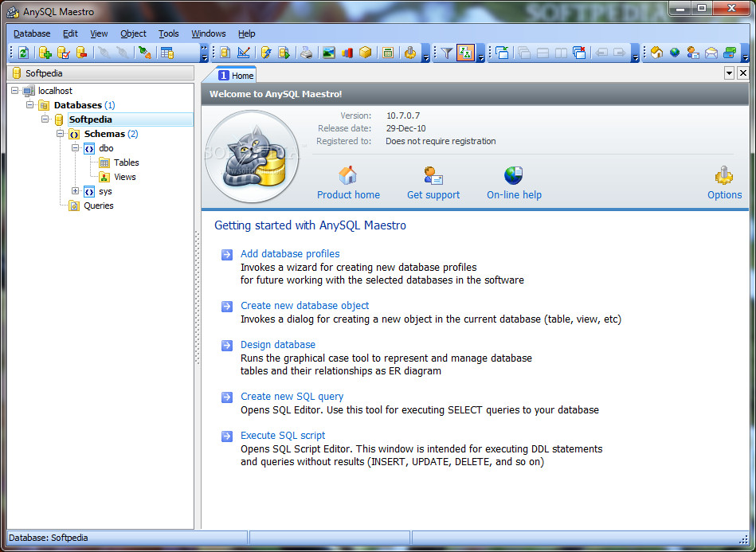Collapse the Softpedia database node

coord(45,119)
